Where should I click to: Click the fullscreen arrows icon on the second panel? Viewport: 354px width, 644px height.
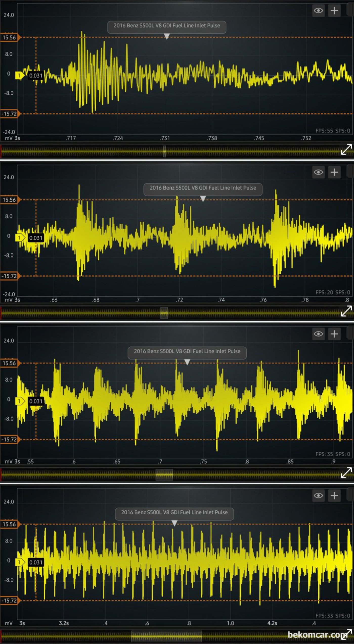tap(346, 311)
